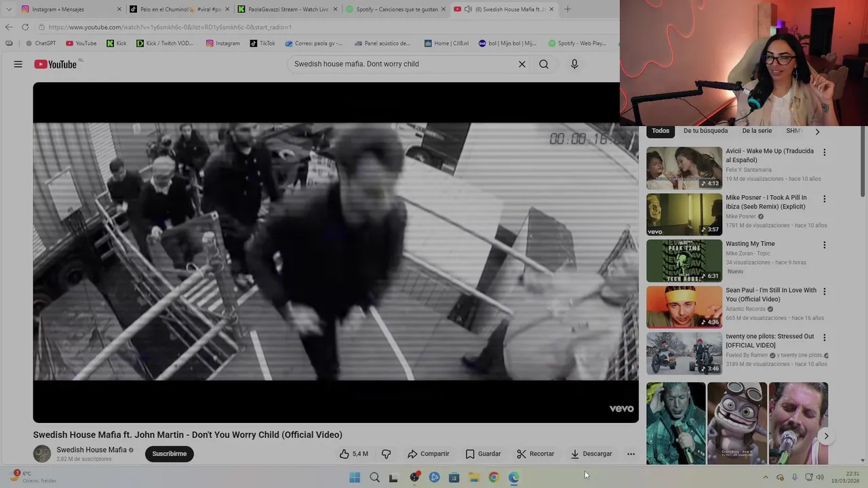
Task: Open Wasting My Time thumbnail
Action: [x=684, y=261]
